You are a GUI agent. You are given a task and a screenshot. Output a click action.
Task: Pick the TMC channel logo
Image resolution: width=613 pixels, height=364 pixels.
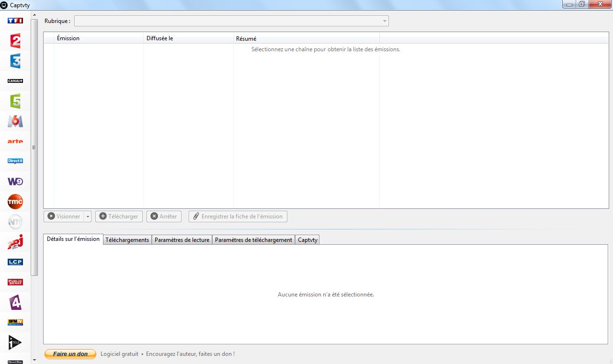pos(15,202)
